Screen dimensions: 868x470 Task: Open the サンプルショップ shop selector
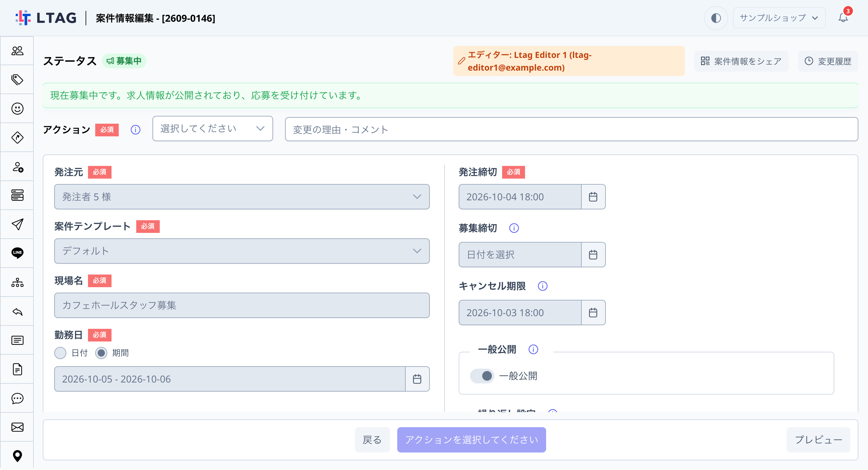779,18
